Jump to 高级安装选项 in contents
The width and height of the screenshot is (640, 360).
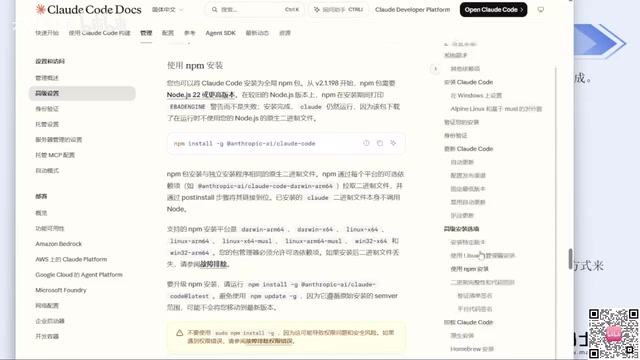(x=461, y=229)
